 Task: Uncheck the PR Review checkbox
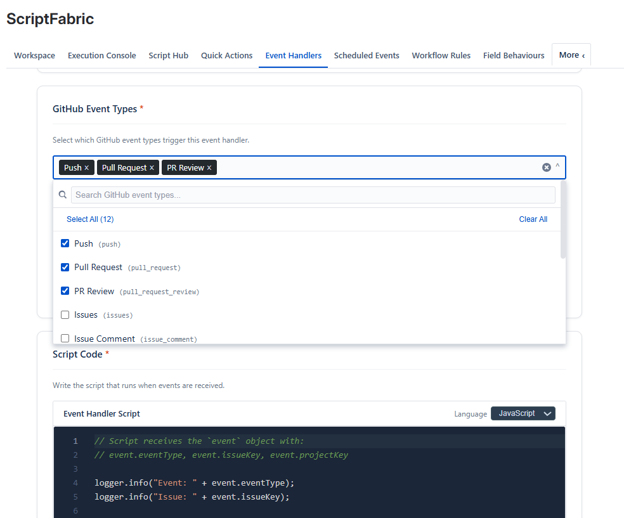click(65, 291)
